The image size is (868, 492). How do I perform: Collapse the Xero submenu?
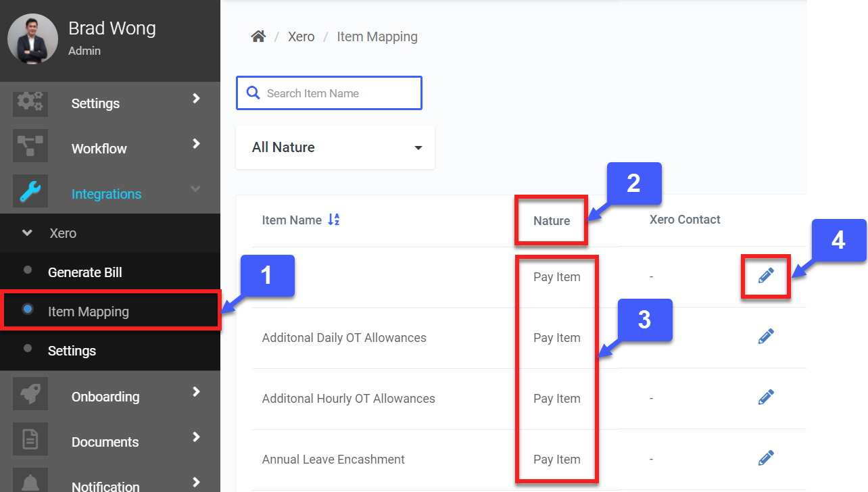28,233
